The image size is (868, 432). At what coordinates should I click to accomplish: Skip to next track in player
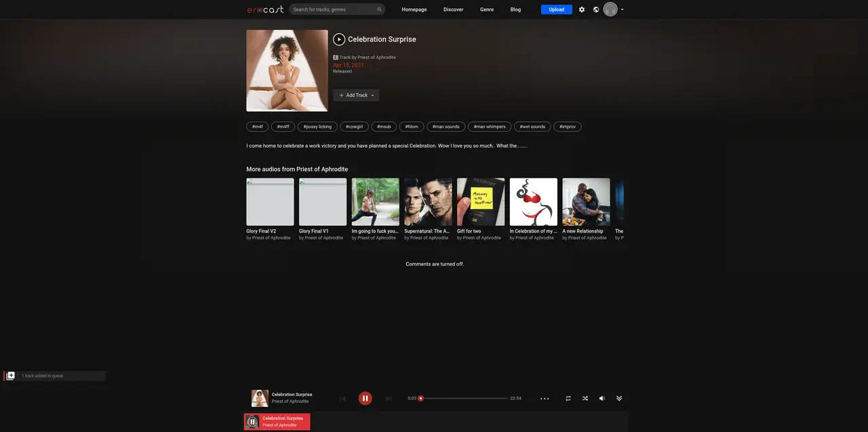point(389,399)
